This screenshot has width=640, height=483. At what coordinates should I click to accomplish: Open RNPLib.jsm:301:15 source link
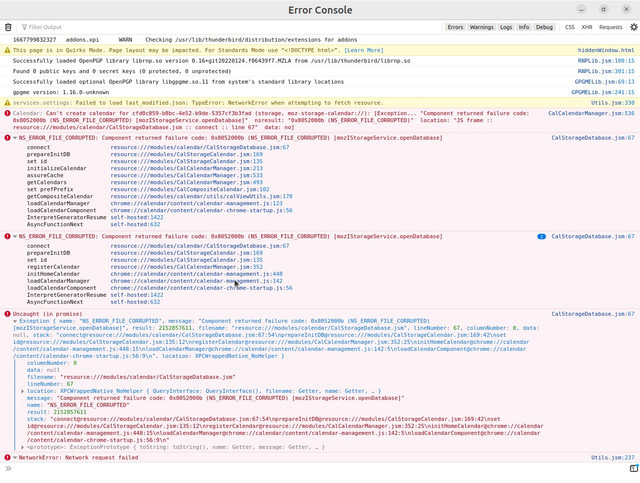(x=606, y=71)
